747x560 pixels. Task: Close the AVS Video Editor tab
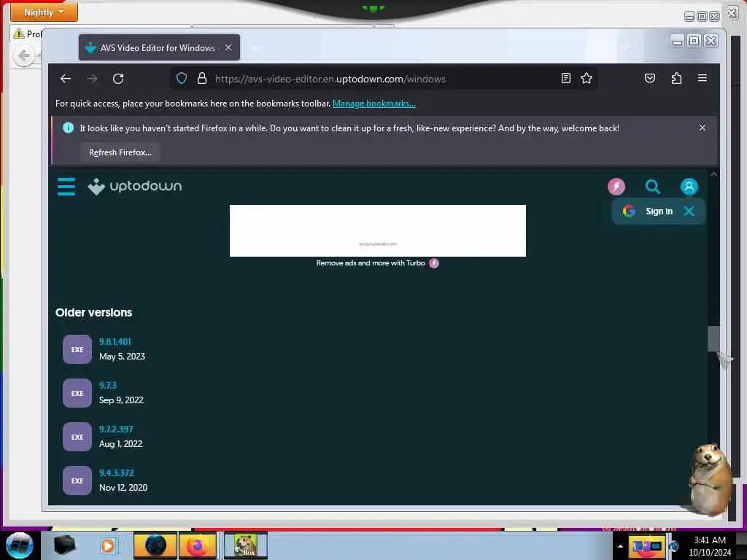point(228,47)
